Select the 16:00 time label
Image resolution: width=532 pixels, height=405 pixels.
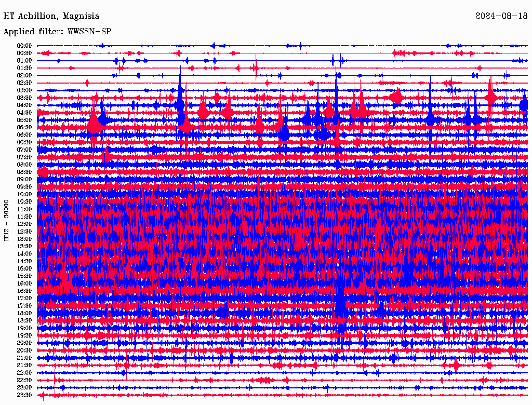click(x=24, y=283)
